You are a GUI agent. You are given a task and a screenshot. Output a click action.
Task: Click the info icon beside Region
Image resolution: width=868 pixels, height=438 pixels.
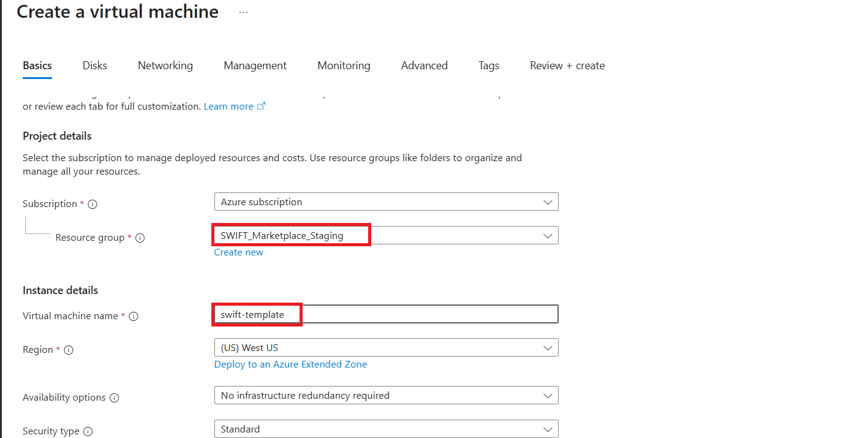[69, 350]
